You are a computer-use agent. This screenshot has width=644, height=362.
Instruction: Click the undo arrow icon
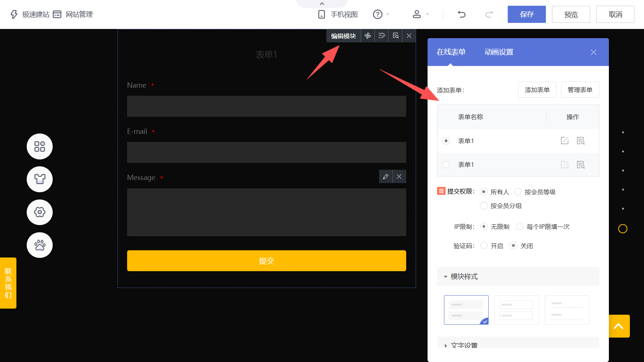coord(462,14)
